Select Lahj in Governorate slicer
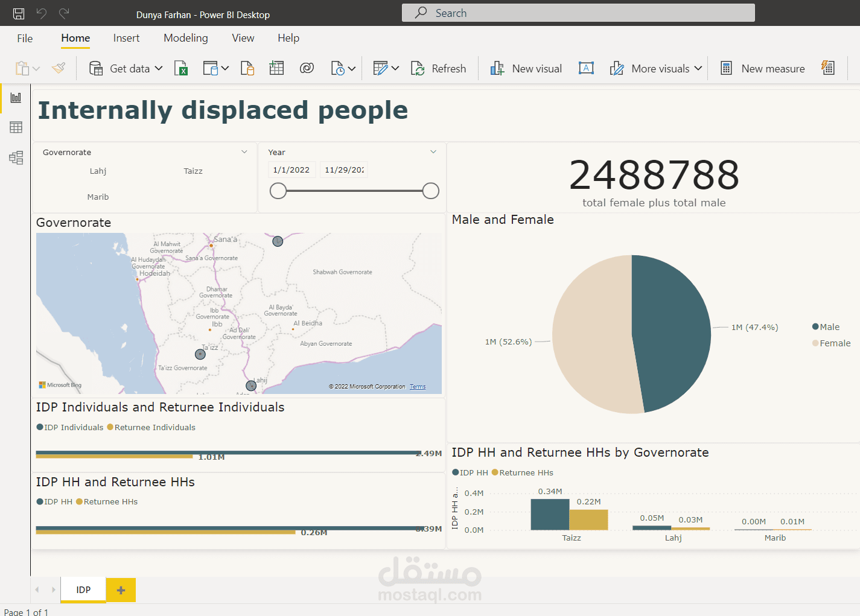 [98, 171]
